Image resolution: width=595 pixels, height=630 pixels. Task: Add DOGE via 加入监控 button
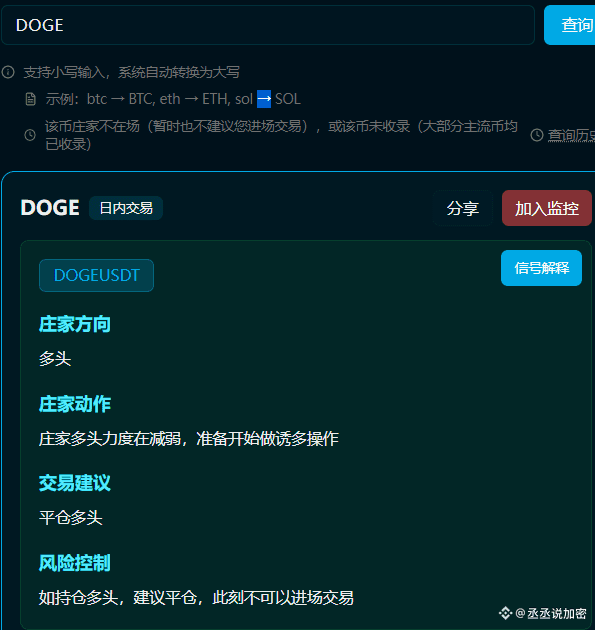tap(547, 208)
